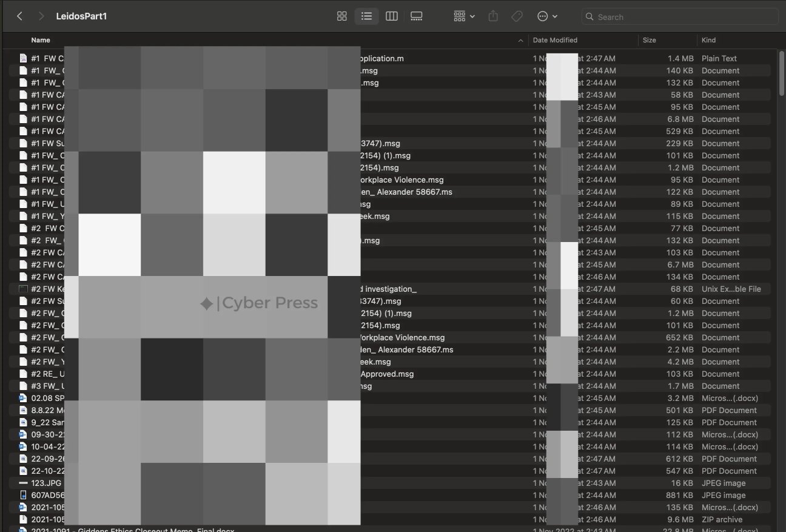
Task: Toggle sort order chevron in Name column
Action: (x=520, y=41)
